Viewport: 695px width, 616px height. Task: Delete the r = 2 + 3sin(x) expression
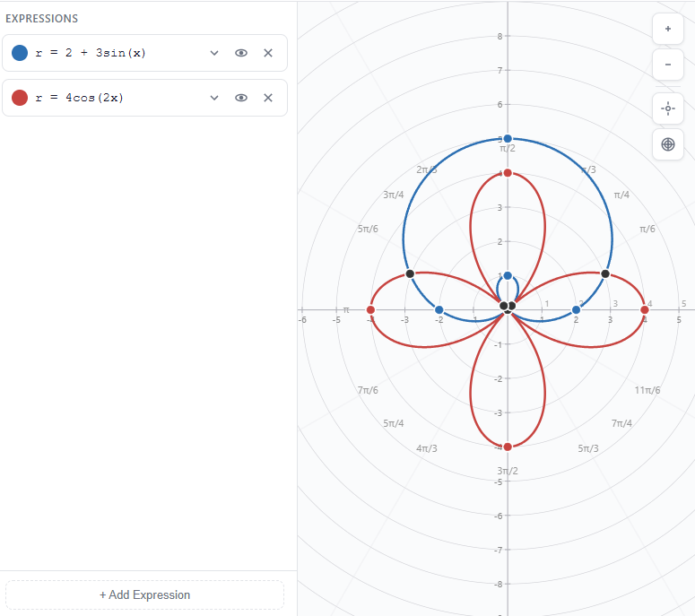[268, 53]
